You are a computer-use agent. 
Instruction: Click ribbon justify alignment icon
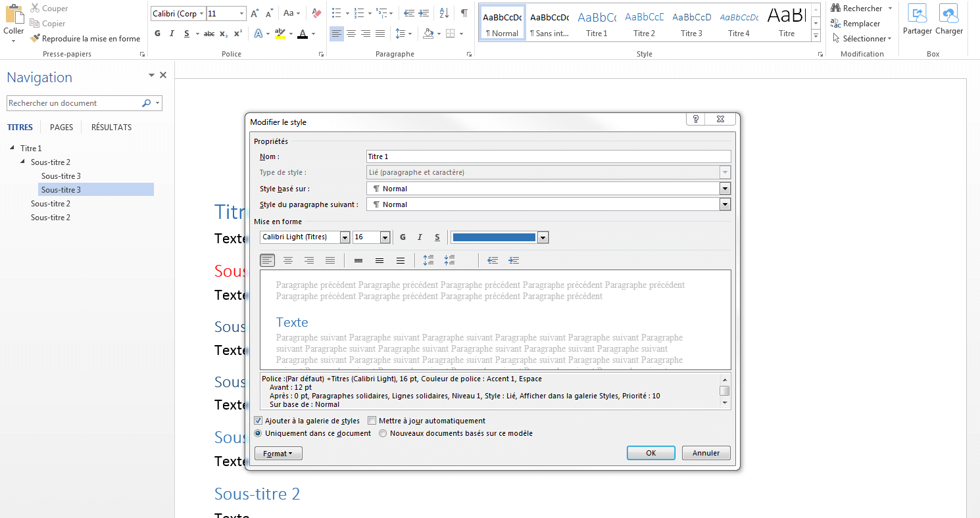[380, 34]
